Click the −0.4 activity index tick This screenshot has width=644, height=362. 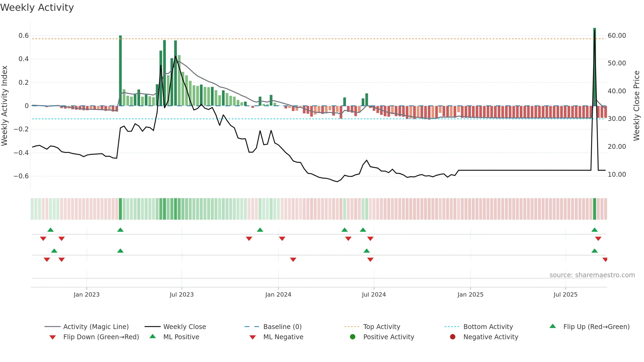pos(21,153)
